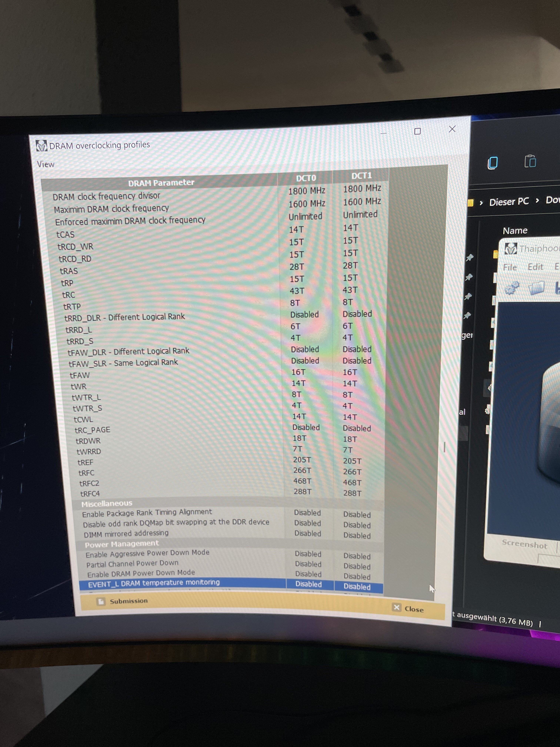
Task: Maximize the DRAM overclocking profiles window
Action: click(417, 131)
